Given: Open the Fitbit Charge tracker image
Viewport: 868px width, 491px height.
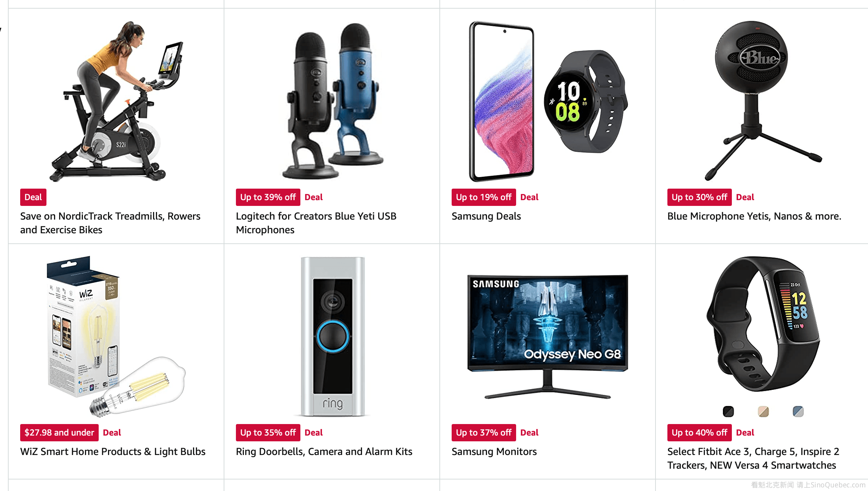Looking at the screenshot, I should click(x=763, y=324).
